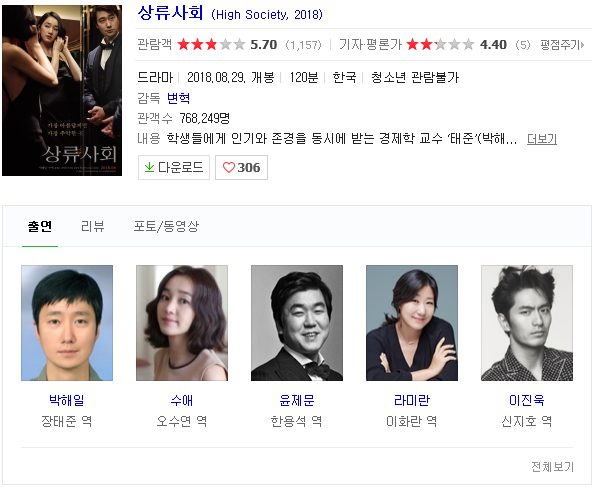Screen dimensions: 598x490
Task: Open 박해일 actor photo
Action: point(67,323)
